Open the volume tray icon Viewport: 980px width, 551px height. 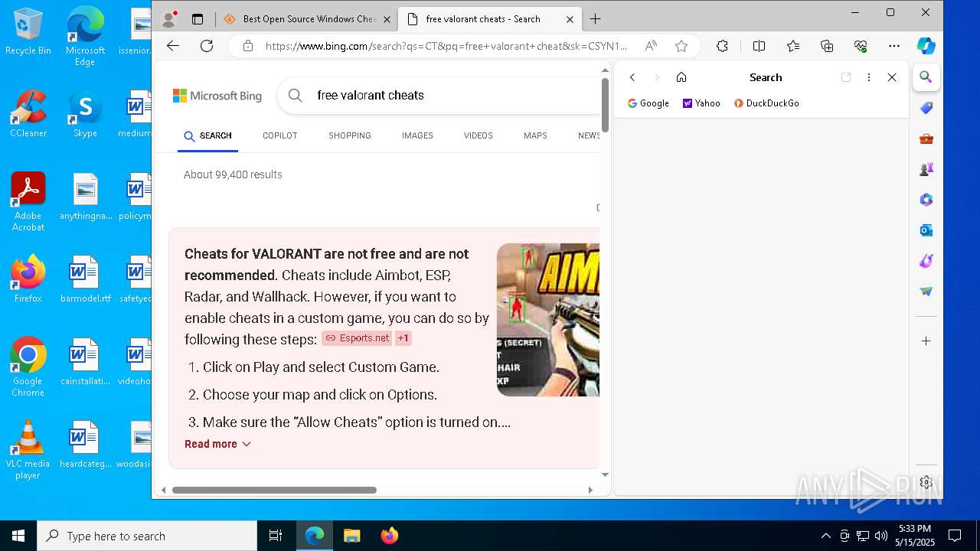[x=880, y=536]
